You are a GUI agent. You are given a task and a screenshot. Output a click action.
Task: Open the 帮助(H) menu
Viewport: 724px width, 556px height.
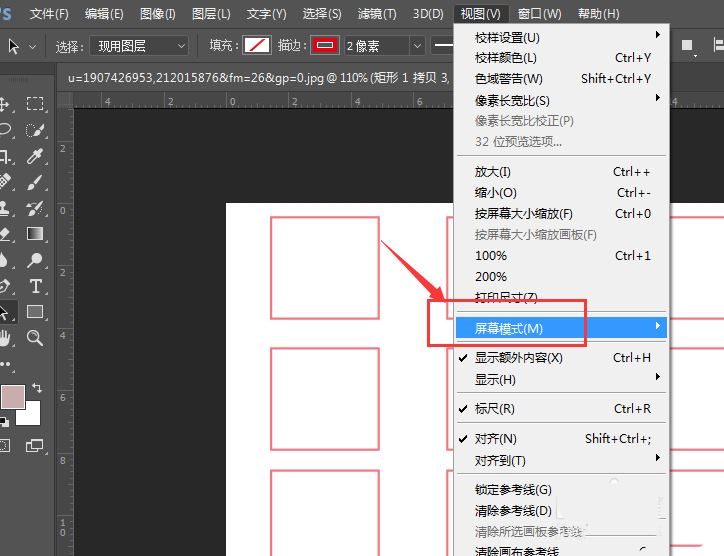pyautogui.click(x=598, y=14)
